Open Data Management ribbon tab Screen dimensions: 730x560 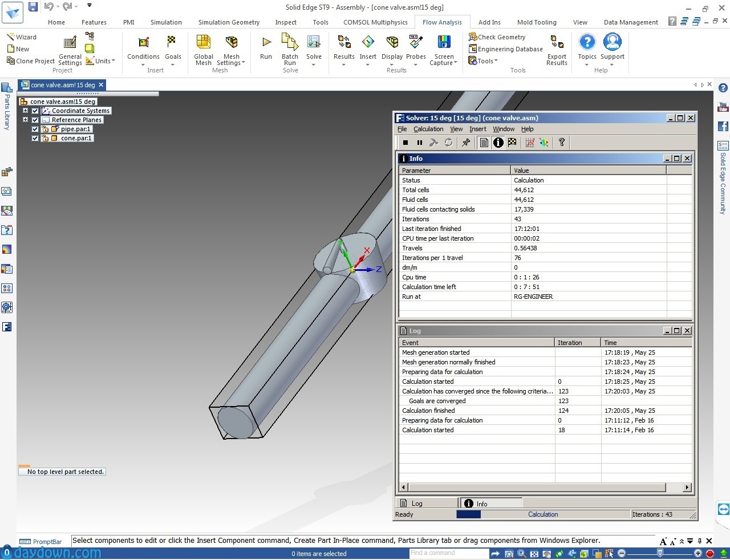point(631,22)
